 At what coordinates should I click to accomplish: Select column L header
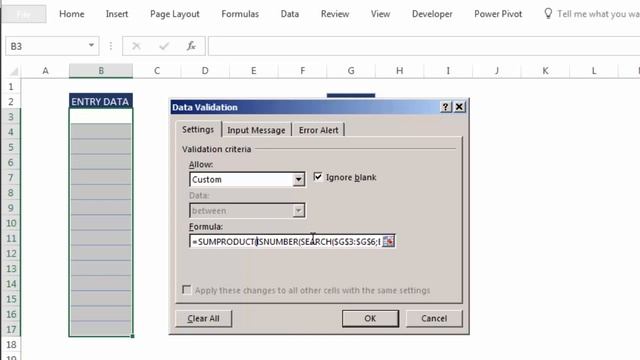(594, 71)
